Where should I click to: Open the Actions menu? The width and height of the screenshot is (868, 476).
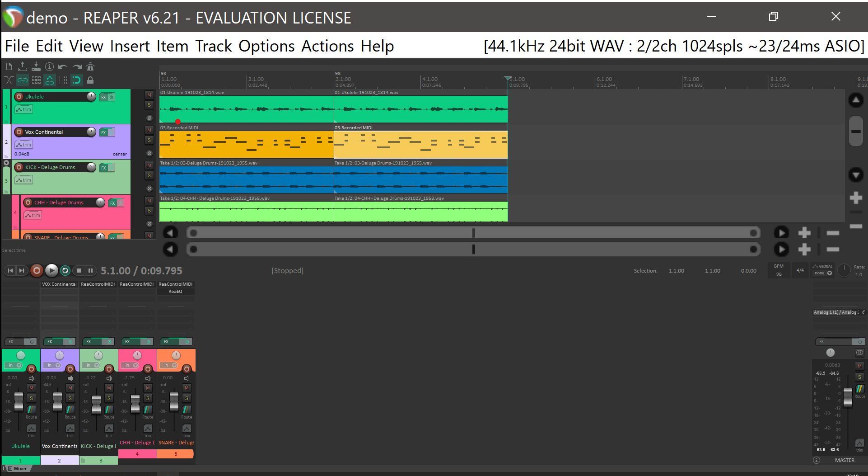[x=328, y=46]
